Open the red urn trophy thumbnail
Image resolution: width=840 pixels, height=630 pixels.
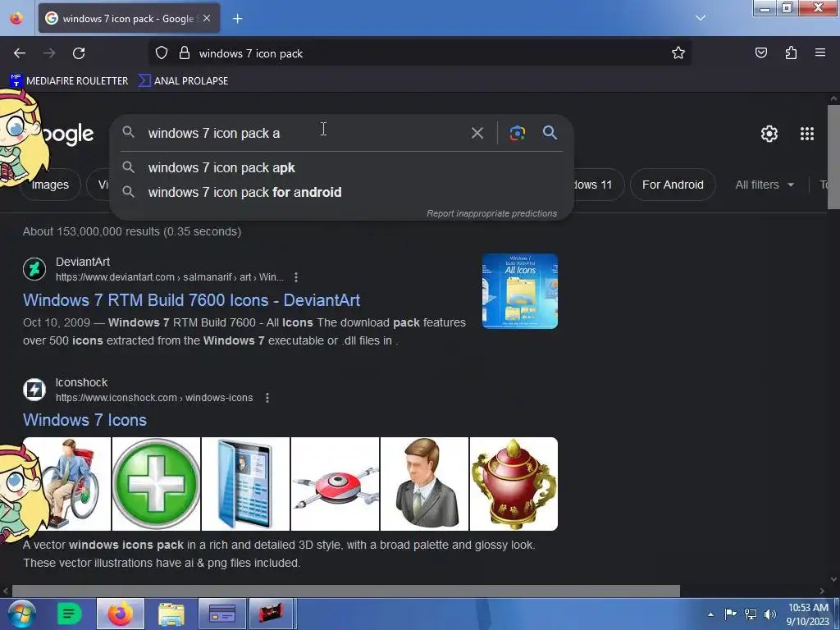click(514, 484)
